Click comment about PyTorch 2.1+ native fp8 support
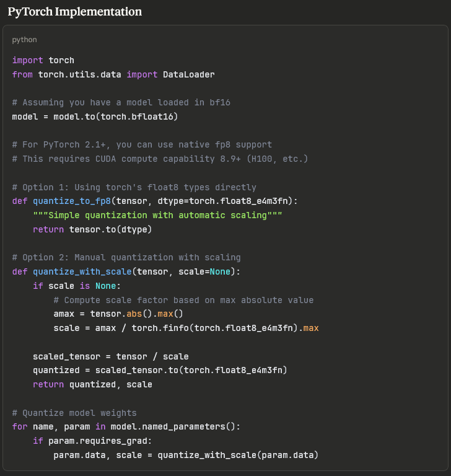 [142, 144]
